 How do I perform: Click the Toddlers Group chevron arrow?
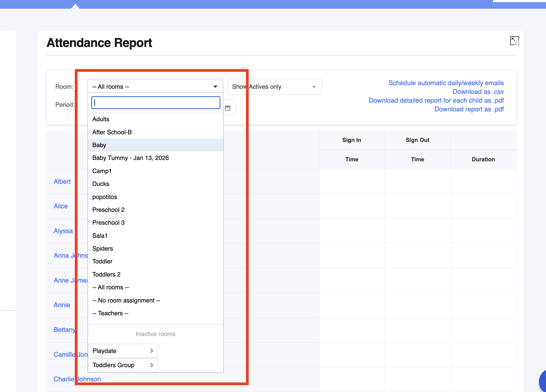click(152, 365)
